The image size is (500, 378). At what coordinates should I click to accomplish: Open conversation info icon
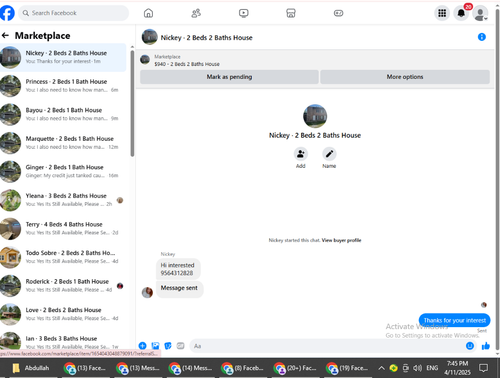coord(482,37)
